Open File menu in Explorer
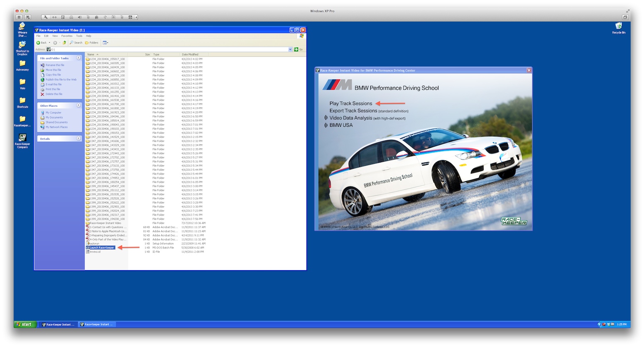Image resolution: width=644 pixels, height=347 pixels. point(38,36)
